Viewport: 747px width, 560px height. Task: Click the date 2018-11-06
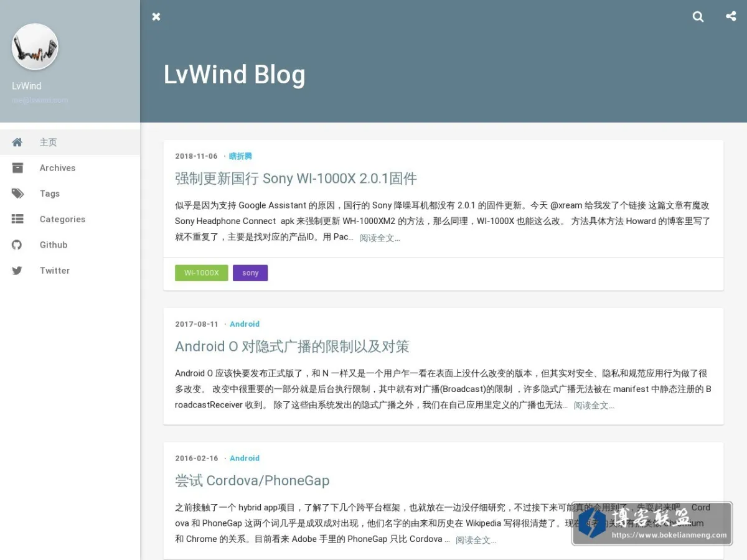(x=197, y=156)
